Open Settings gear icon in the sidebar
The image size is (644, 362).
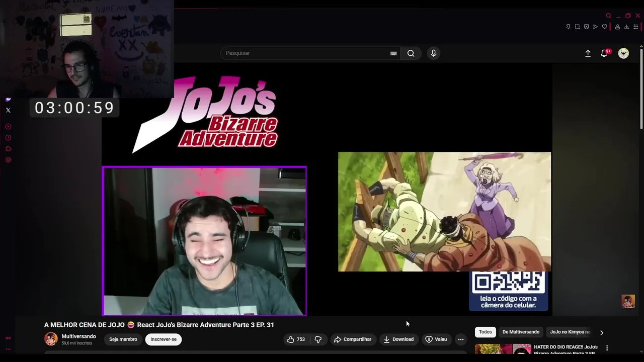pyautogui.click(x=8, y=160)
